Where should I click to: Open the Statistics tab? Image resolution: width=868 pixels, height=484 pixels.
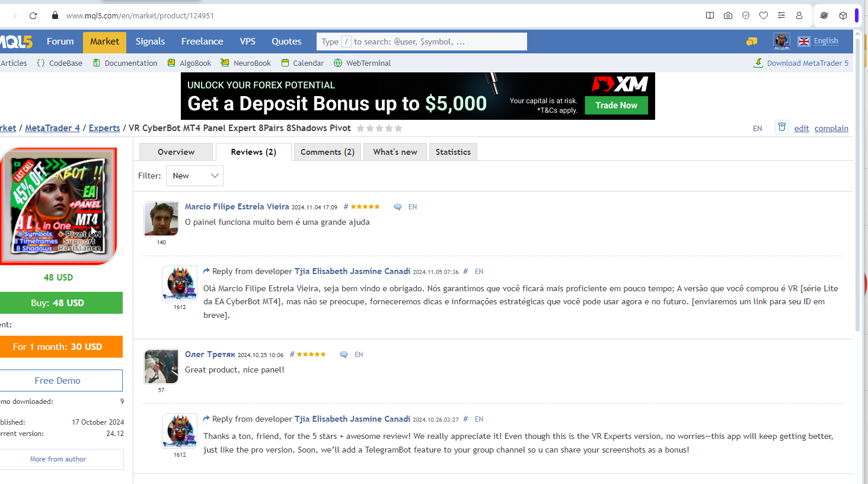click(453, 152)
